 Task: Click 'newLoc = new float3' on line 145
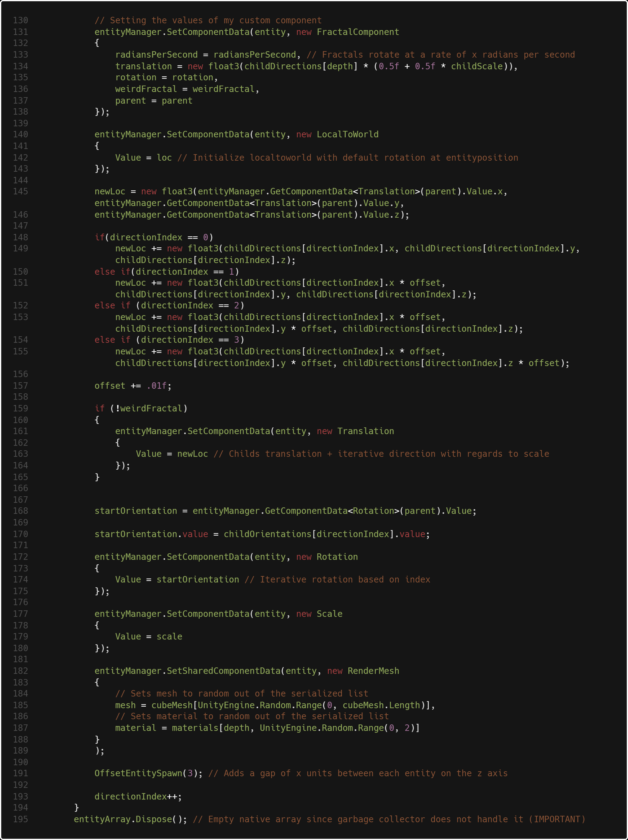tap(144, 191)
